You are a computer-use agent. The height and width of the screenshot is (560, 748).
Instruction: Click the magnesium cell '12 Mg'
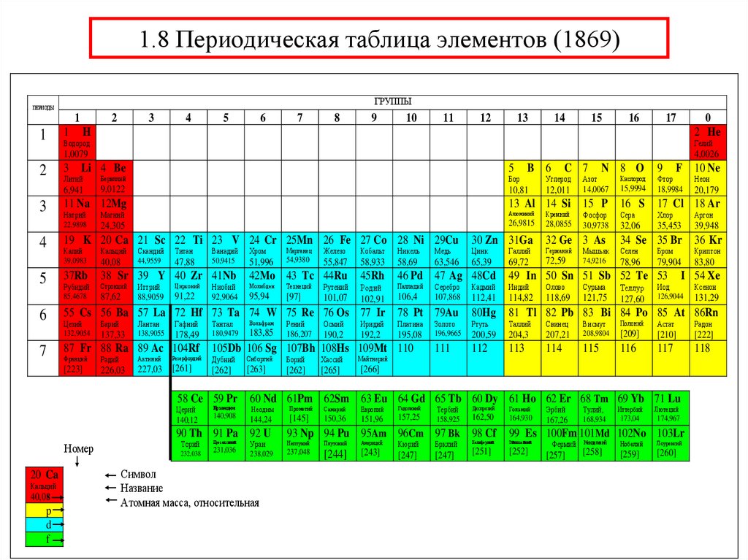(115, 214)
